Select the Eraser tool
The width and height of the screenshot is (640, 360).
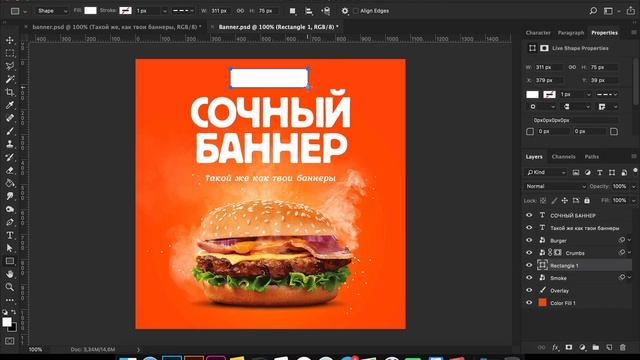pos(10,170)
